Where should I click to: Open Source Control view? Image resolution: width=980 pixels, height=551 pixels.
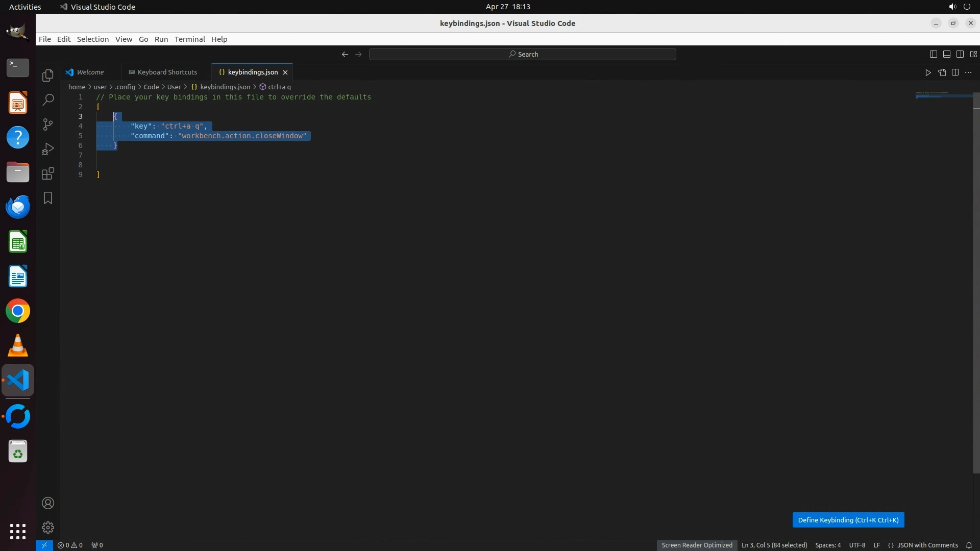[x=48, y=124]
